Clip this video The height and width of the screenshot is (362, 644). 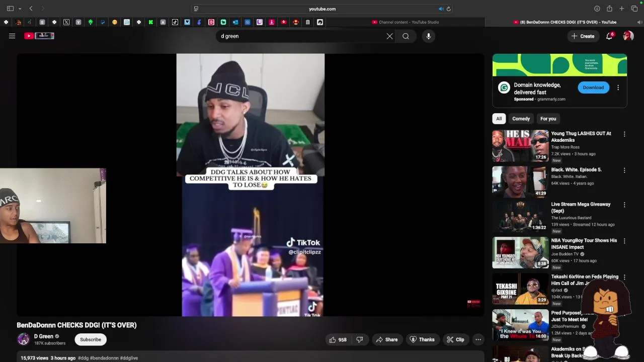click(455, 339)
